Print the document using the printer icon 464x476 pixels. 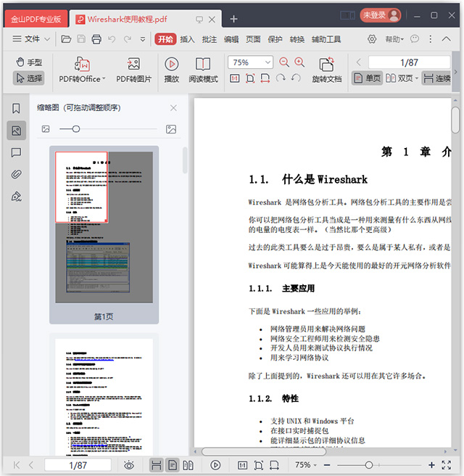[96, 39]
